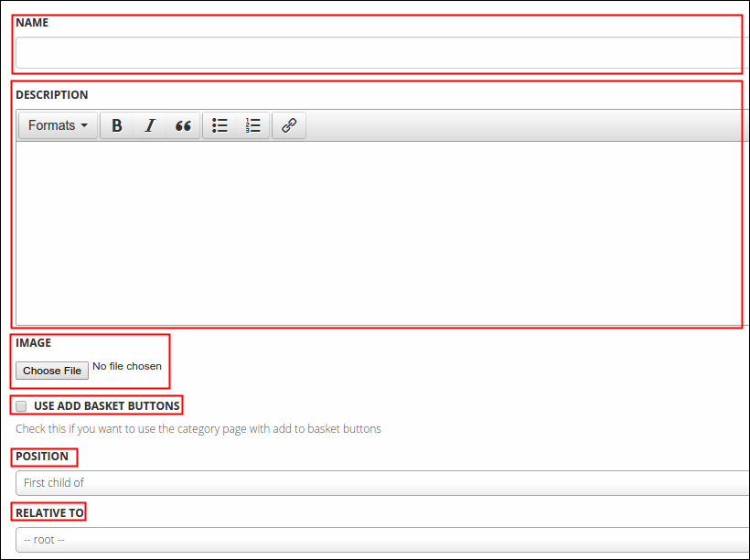
Task: Insert numbered list in description
Action: [x=252, y=125]
